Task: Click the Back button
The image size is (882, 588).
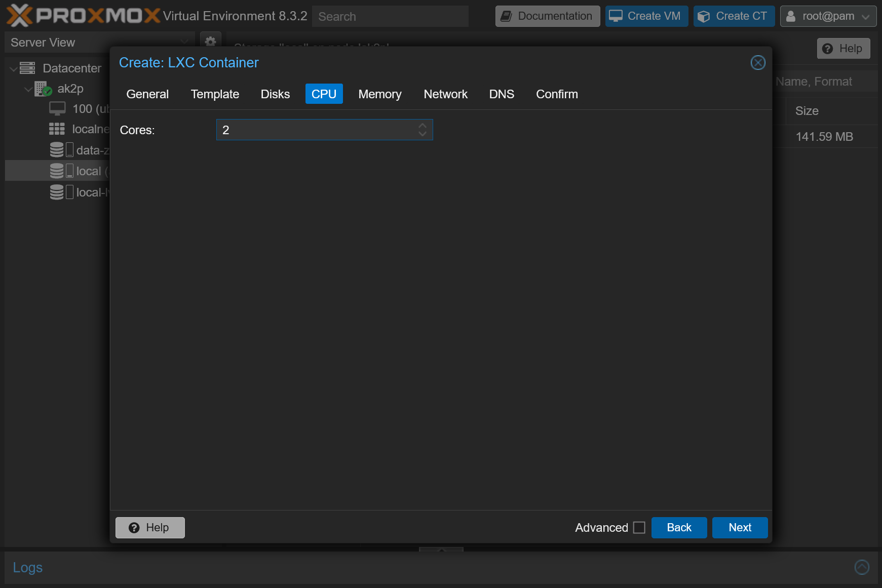Action: [x=679, y=528]
